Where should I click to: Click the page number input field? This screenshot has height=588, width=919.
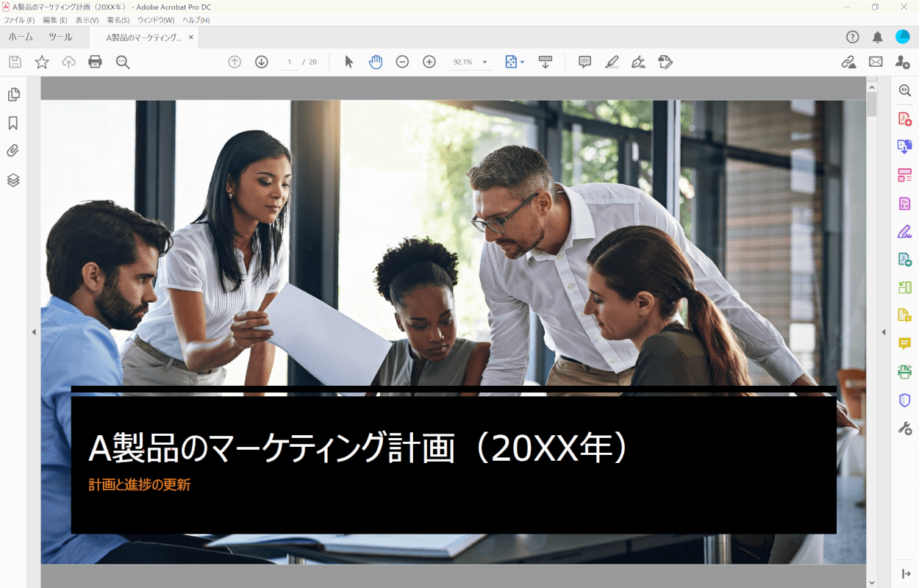point(290,62)
